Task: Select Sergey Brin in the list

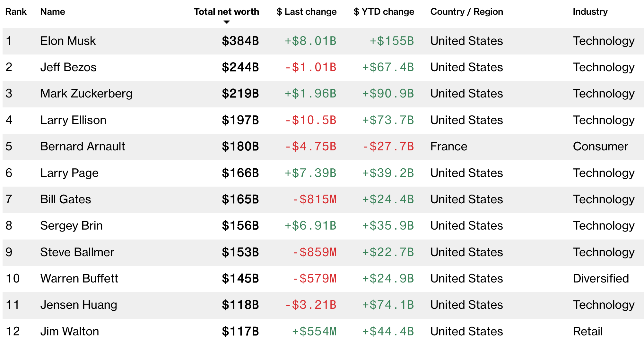Action: [71, 226]
